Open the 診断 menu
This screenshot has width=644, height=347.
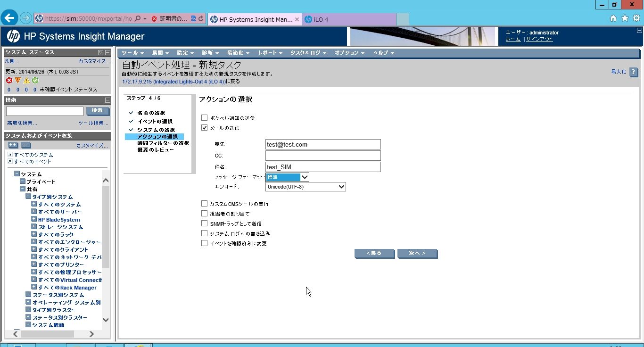pos(210,53)
